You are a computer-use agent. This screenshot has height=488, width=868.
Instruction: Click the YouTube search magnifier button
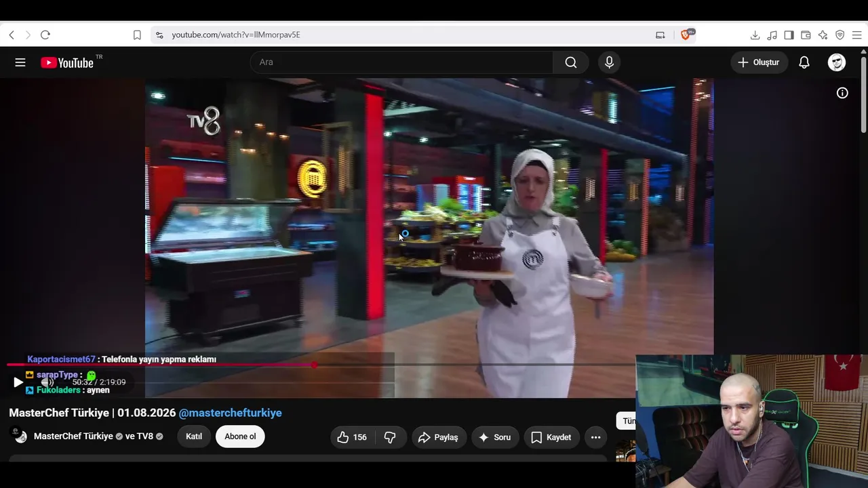point(571,62)
